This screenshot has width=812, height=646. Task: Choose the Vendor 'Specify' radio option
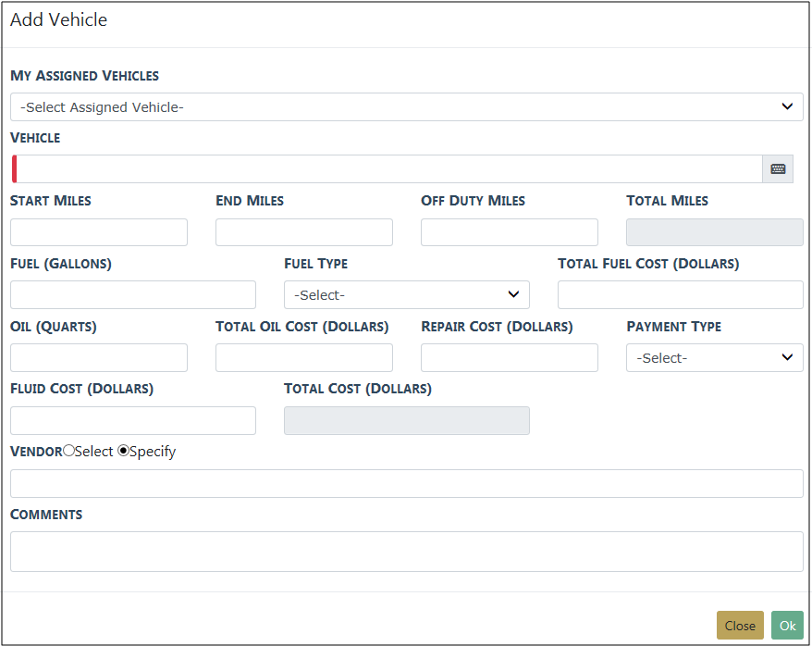click(x=123, y=452)
